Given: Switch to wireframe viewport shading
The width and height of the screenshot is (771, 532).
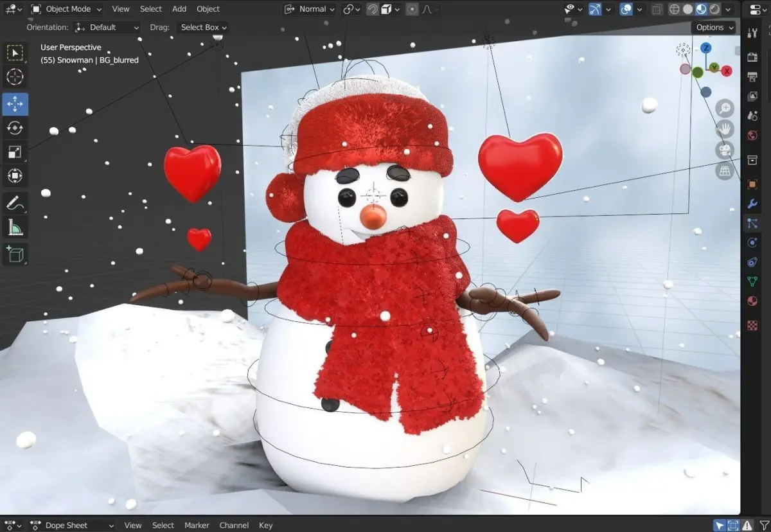Looking at the screenshot, I should 674,9.
